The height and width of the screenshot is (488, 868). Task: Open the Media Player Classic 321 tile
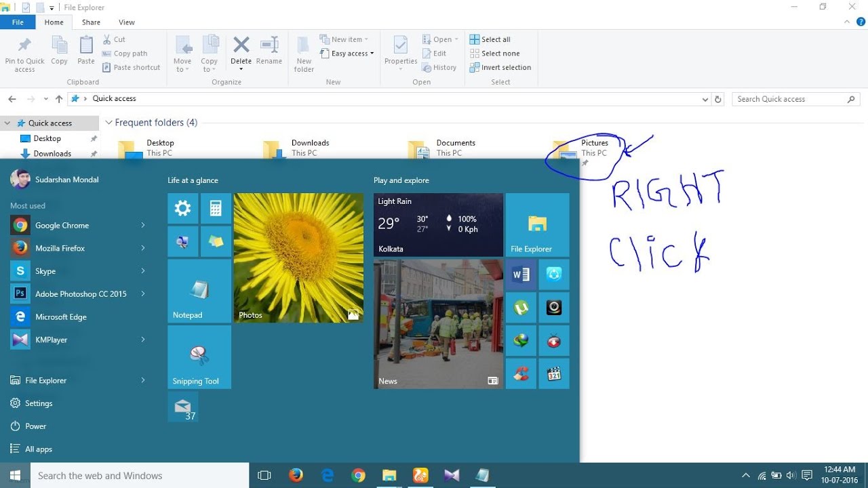click(x=554, y=373)
